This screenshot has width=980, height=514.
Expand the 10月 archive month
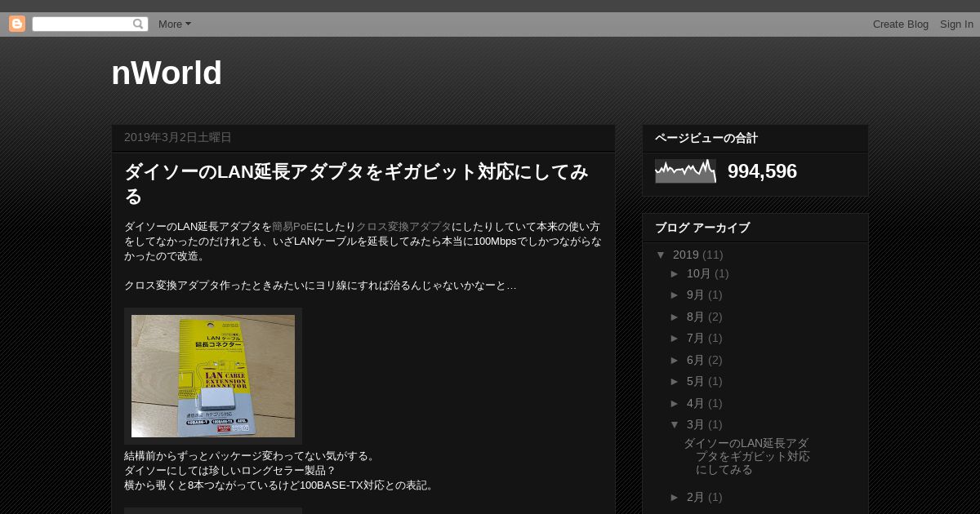click(x=675, y=273)
